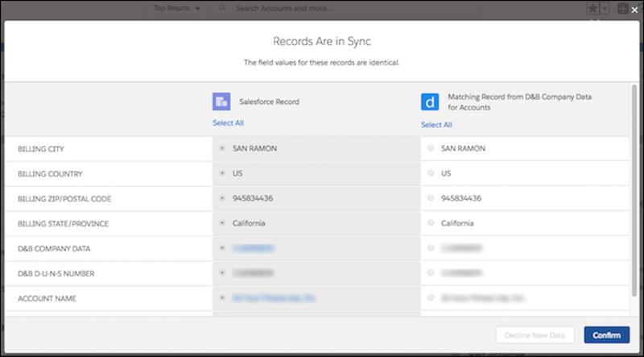Select Salesforce radio for D&B Company Data
The height and width of the screenshot is (357, 644).
coord(222,247)
